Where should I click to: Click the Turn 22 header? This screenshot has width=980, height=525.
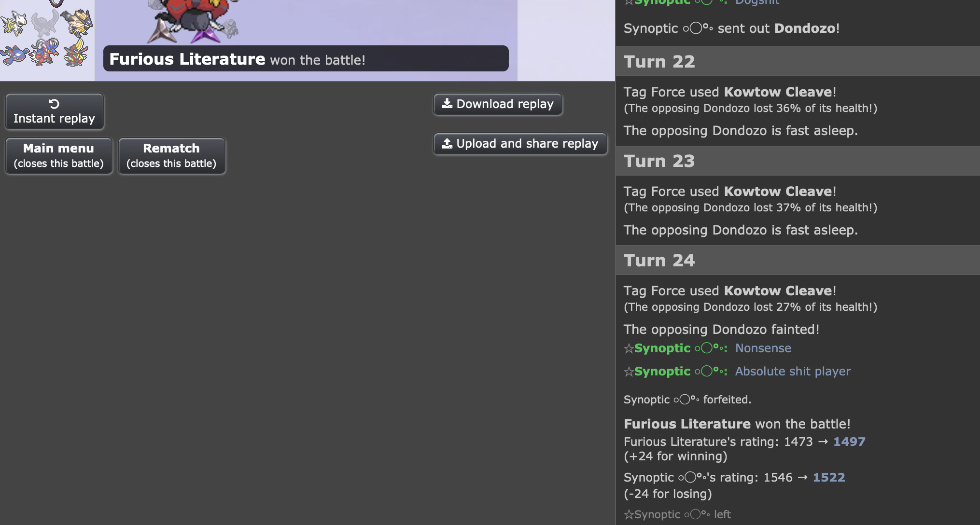tap(798, 62)
